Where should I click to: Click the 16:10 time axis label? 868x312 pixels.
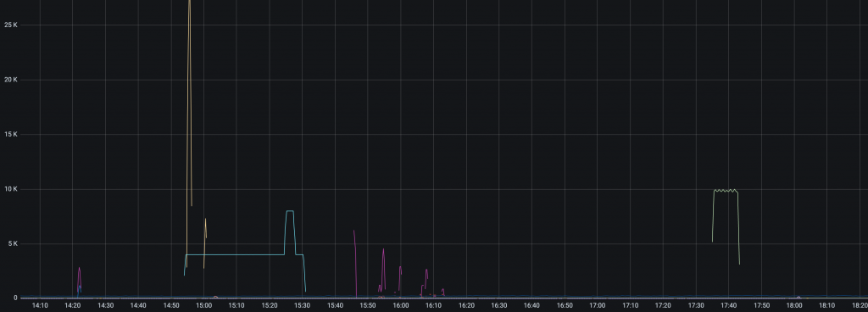(433, 305)
